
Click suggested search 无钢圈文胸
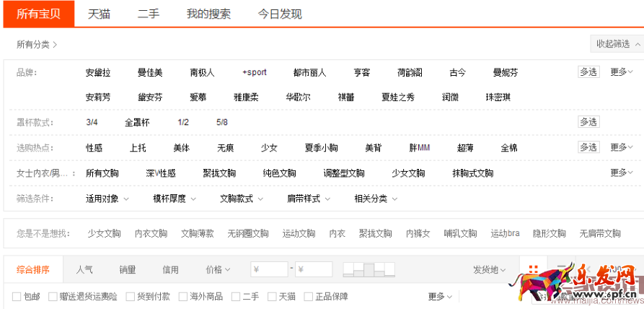[x=248, y=234]
